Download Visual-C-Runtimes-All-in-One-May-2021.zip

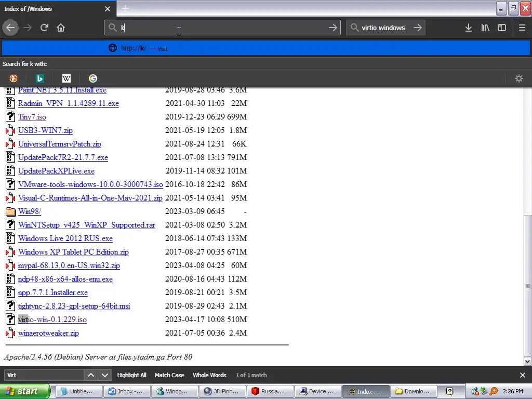coord(90,198)
